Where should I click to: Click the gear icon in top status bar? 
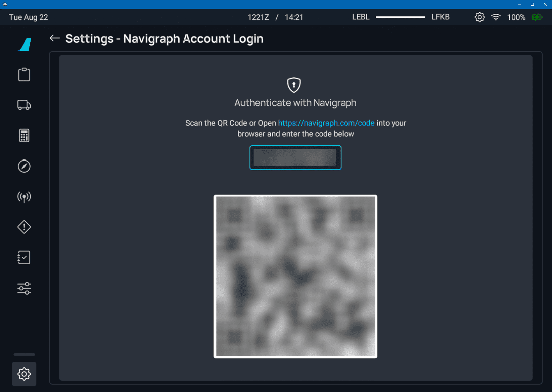479,17
